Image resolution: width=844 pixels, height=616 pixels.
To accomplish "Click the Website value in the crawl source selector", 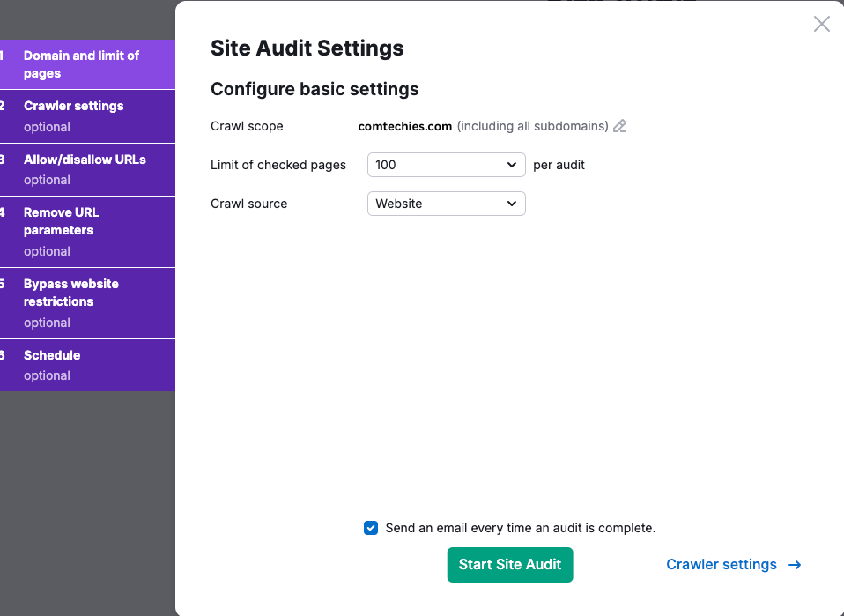I will [x=398, y=204].
